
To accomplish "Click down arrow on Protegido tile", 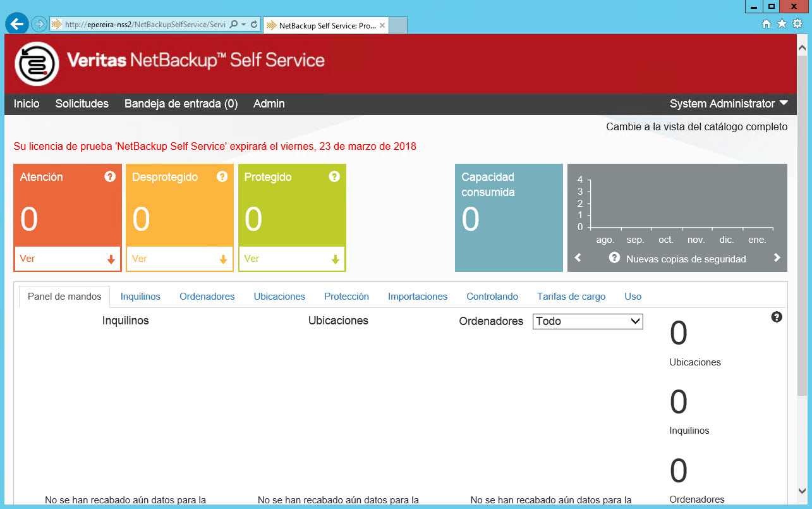I will (336, 259).
